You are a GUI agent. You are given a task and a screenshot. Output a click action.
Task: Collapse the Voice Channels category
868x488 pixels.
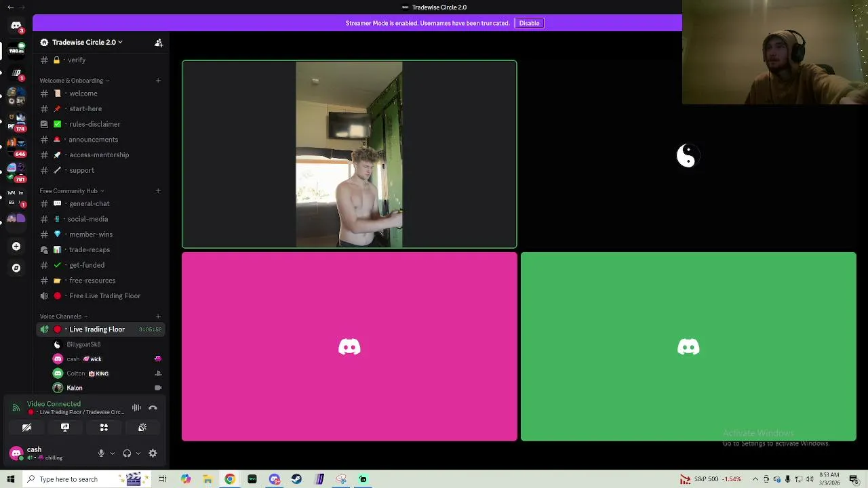[63, 317]
